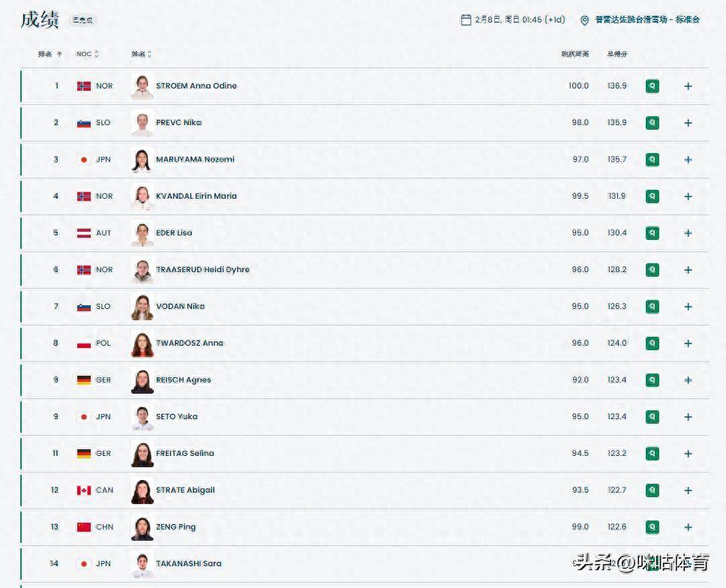This screenshot has height=588, width=726.
Task: Click plus icon for ZENG Ping
Action: click(688, 527)
